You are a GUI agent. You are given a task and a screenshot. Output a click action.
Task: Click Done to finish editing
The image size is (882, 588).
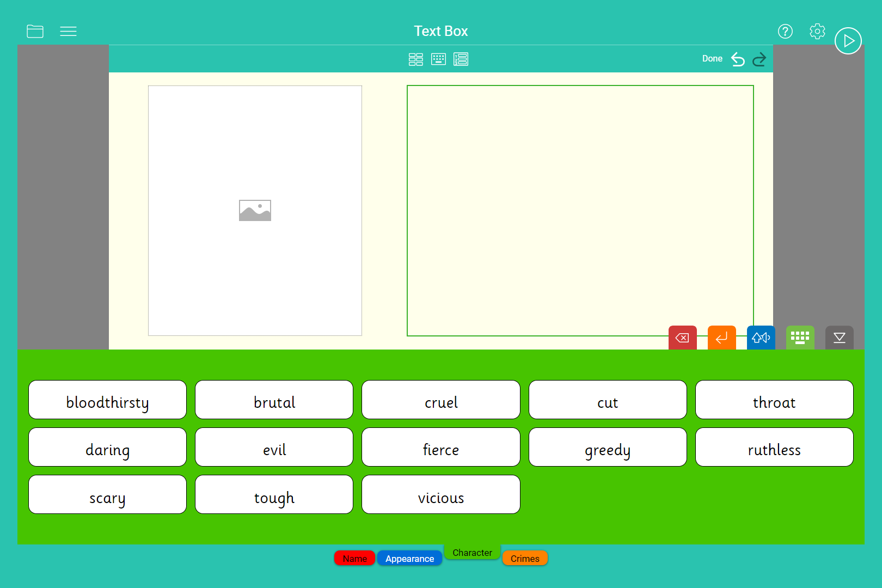coord(712,59)
